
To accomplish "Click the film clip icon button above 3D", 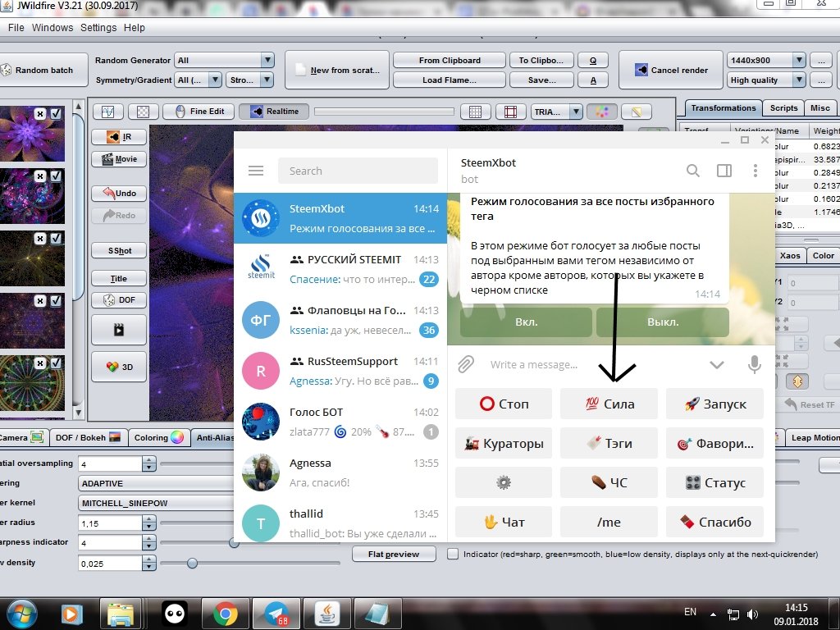I will [119, 330].
